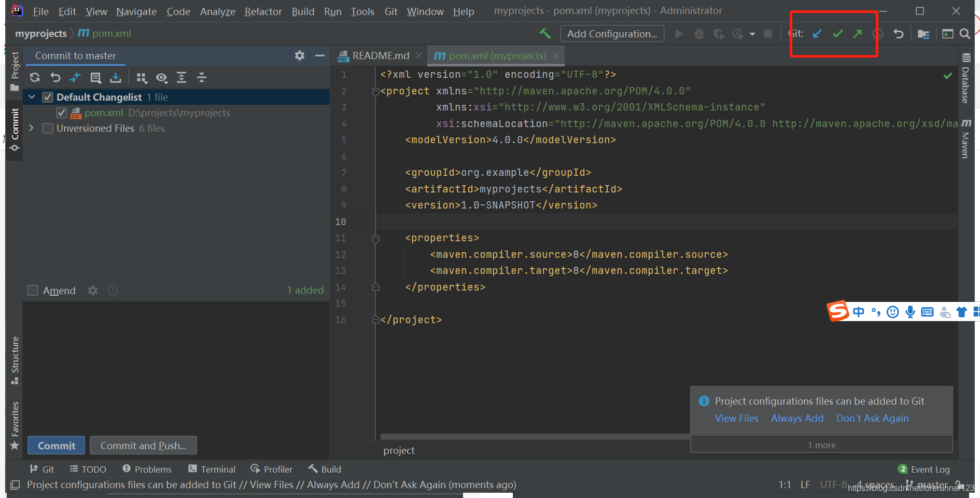Viewport: 980px width, 498px height.
Task: Click the Commit button
Action: pyautogui.click(x=56, y=446)
